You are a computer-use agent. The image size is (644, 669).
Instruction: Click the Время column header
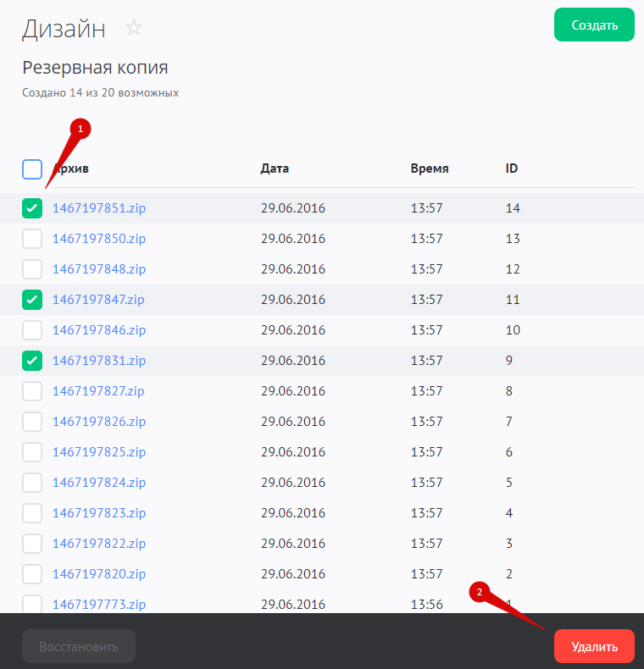pyautogui.click(x=430, y=169)
